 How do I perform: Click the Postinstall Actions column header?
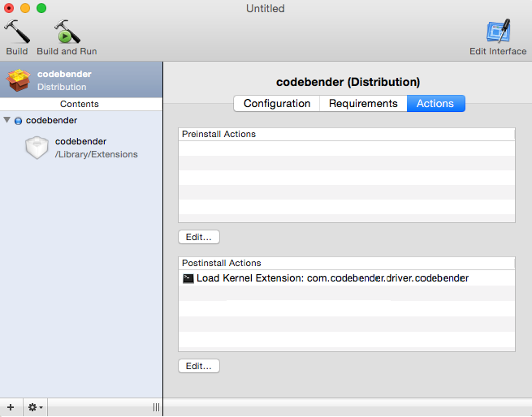point(347,263)
